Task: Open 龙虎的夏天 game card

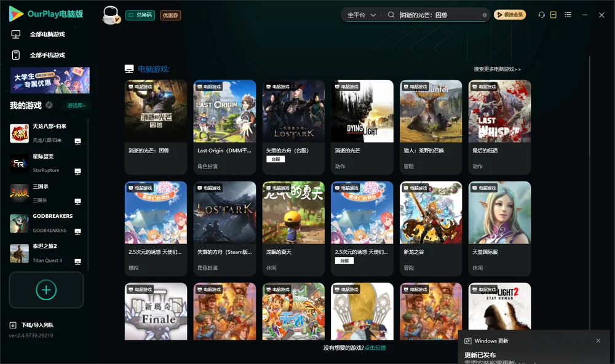Action: (x=293, y=228)
